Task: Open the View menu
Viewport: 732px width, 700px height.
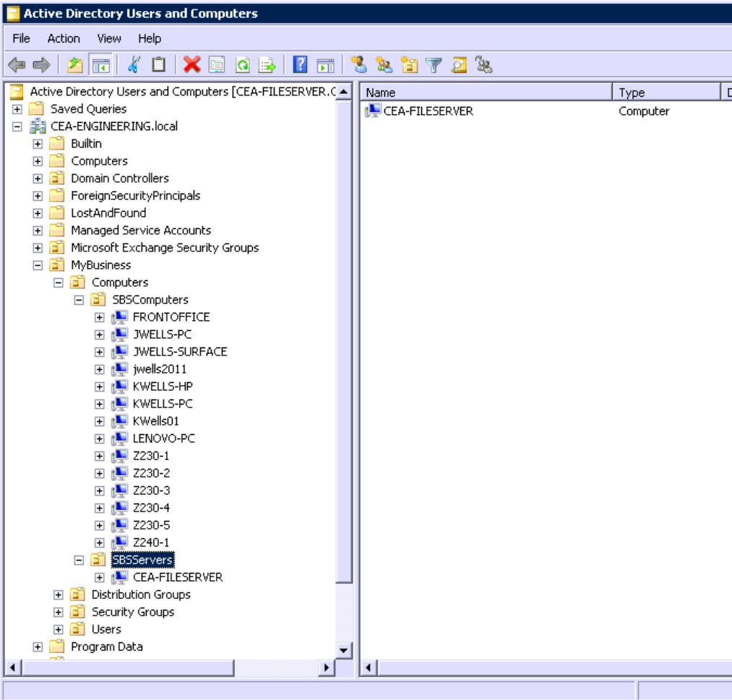Action: coord(109,38)
